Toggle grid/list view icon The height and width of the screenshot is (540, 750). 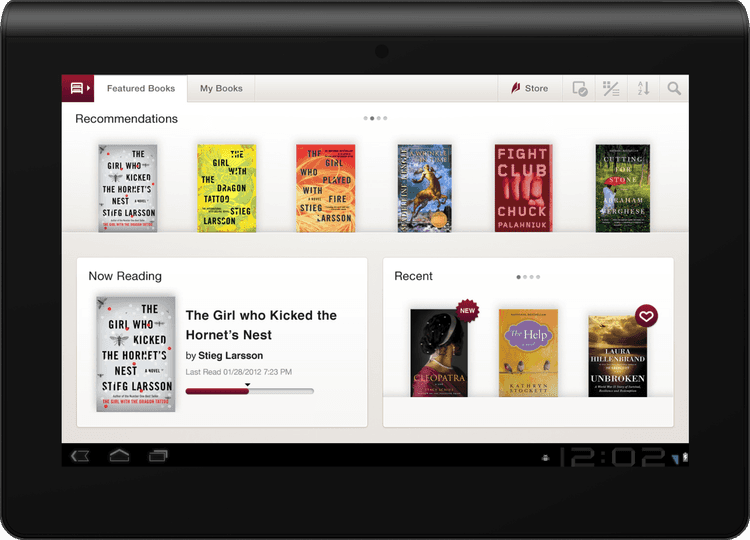click(x=611, y=88)
